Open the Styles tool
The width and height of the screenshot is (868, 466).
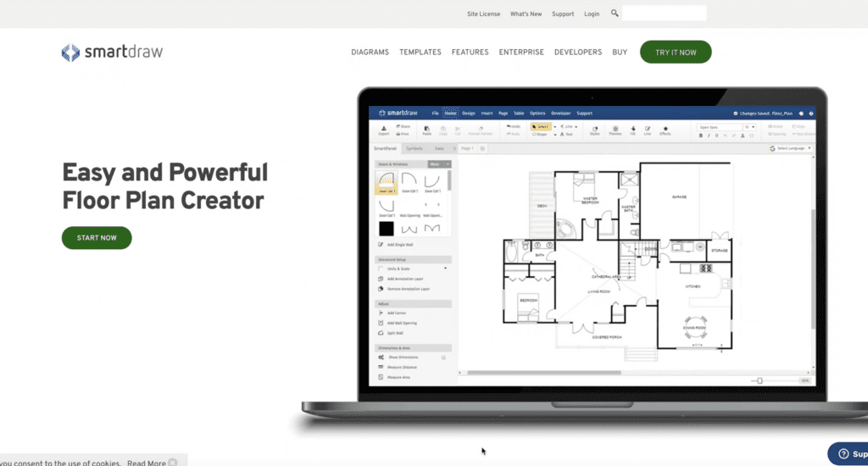(x=594, y=130)
